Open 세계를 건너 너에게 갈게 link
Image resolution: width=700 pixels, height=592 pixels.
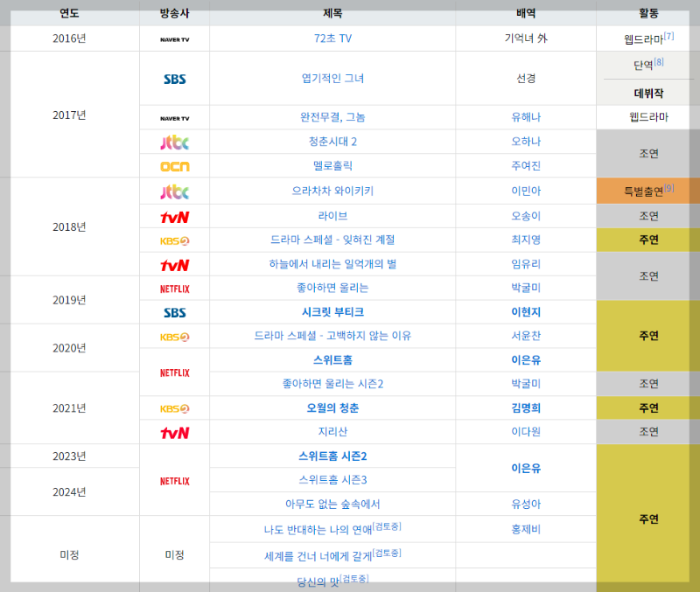coord(318,556)
